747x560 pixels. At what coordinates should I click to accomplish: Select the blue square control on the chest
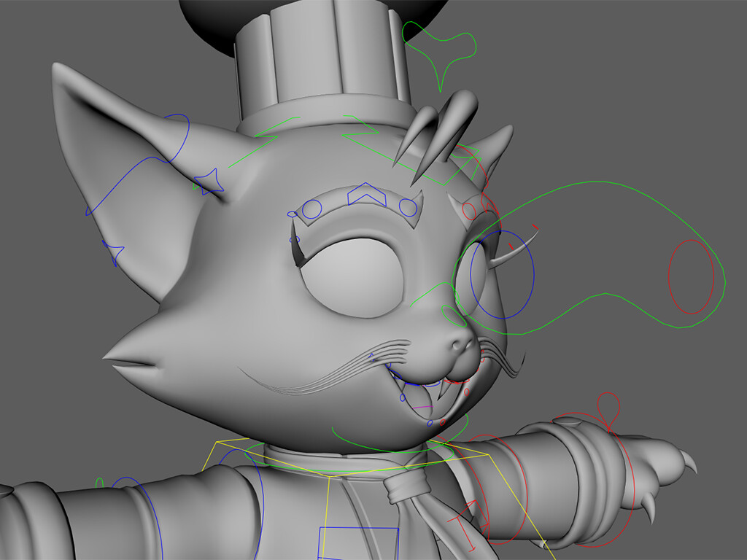[x=358, y=543]
